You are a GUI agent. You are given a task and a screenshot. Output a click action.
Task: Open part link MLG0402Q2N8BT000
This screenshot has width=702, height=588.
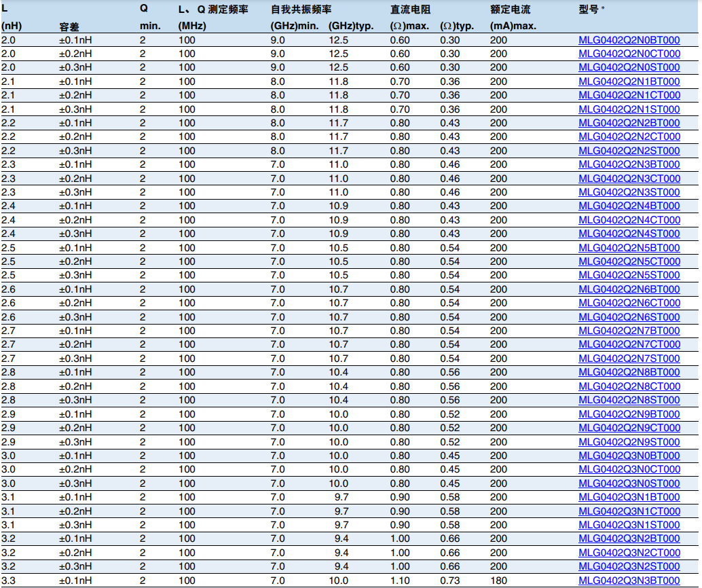(x=629, y=372)
